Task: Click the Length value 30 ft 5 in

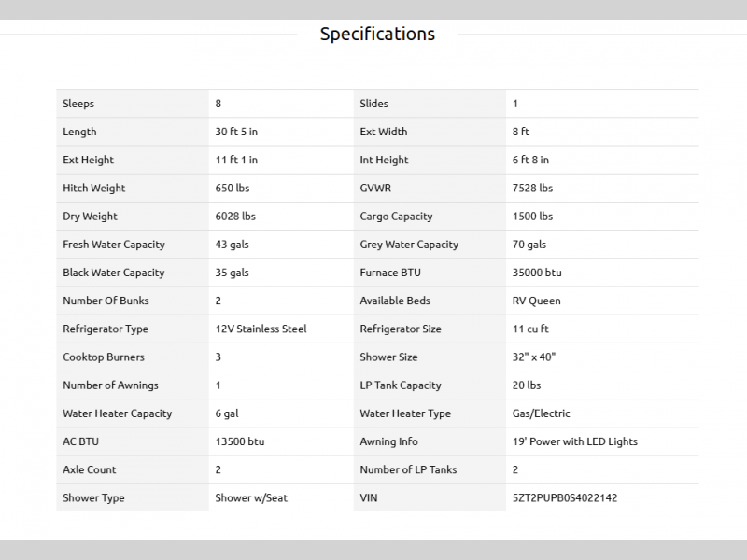Action: [x=237, y=132]
